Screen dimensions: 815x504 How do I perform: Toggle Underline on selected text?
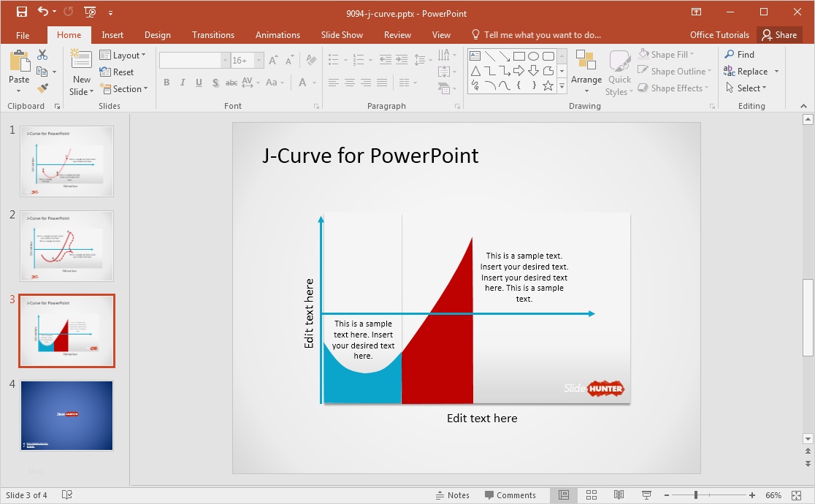(197, 83)
